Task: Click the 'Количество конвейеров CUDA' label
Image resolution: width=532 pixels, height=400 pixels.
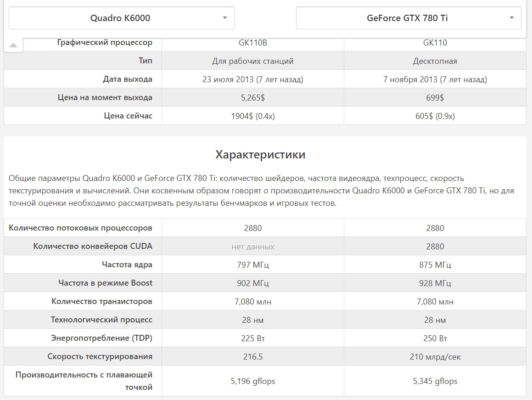Action: pos(93,246)
